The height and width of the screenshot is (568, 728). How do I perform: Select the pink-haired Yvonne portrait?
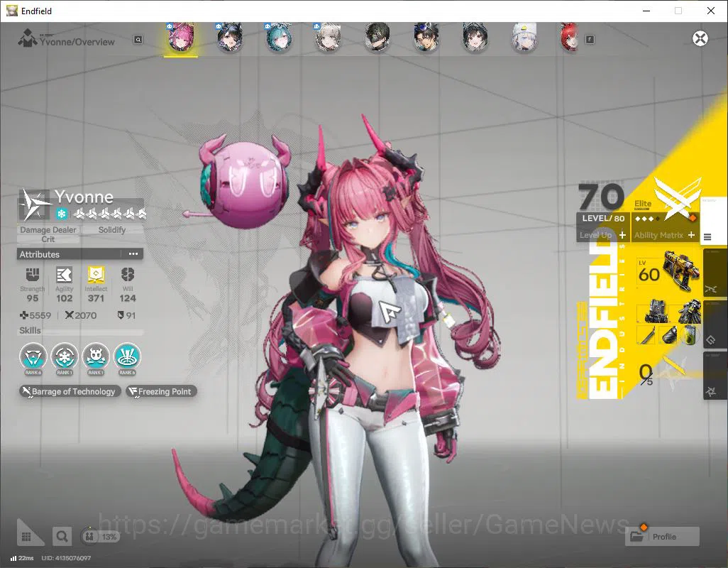pos(181,38)
